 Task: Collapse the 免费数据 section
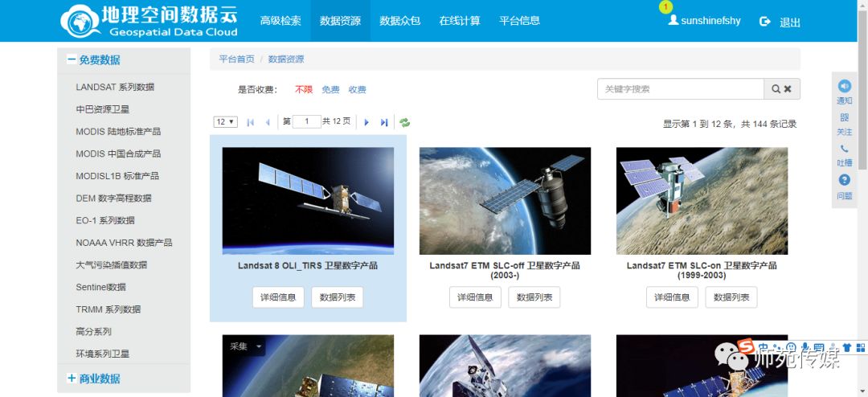click(x=72, y=59)
